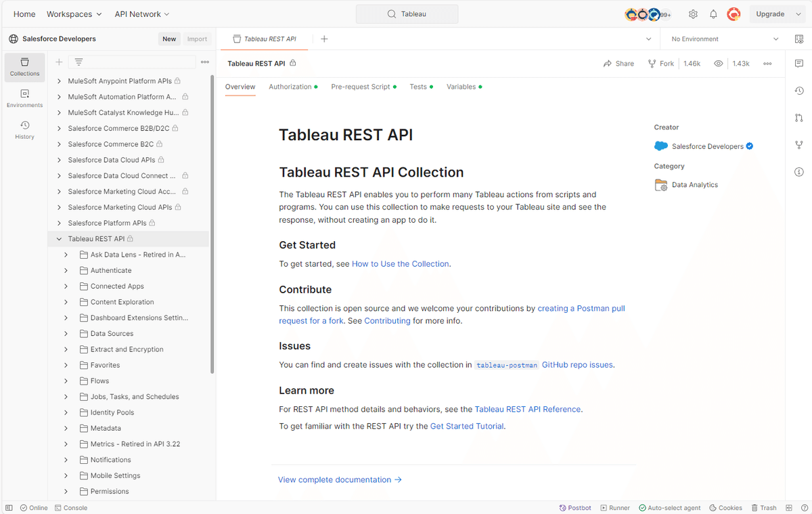The height and width of the screenshot is (514, 812).
Task: Switch to Environments in the left sidebar
Action: pos(24,96)
